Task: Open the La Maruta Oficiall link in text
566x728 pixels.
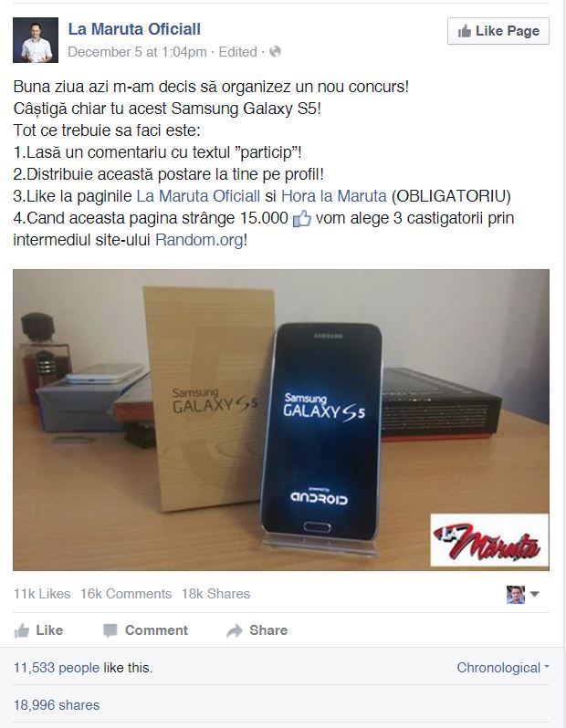Action: [x=198, y=196]
